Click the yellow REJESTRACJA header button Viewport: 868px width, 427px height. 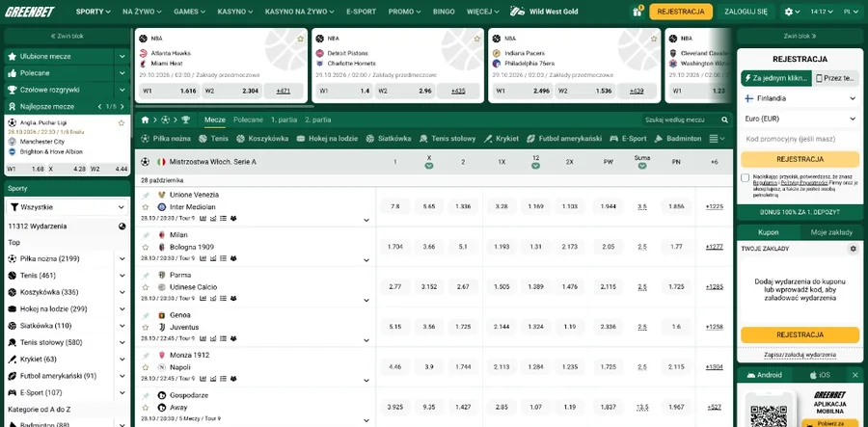point(681,12)
